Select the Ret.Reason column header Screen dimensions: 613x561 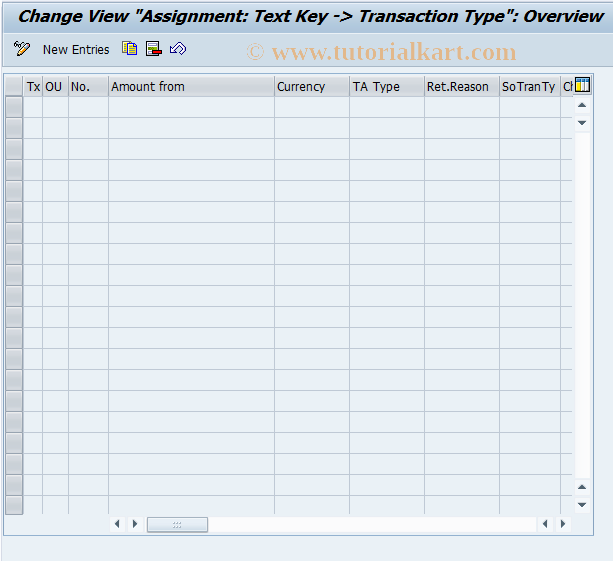point(462,86)
